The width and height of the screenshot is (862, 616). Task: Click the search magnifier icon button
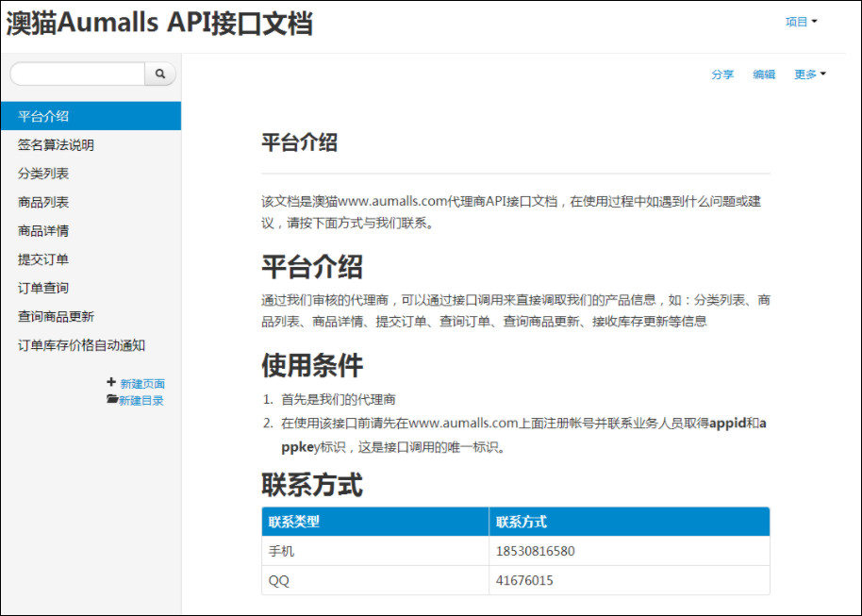point(160,74)
